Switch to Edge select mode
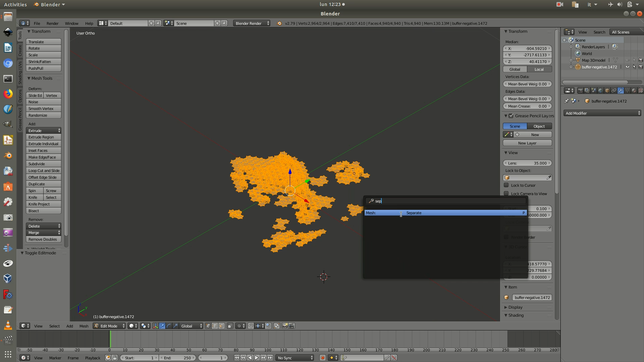This screenshot has height=362, width=644. pos(215,326)
